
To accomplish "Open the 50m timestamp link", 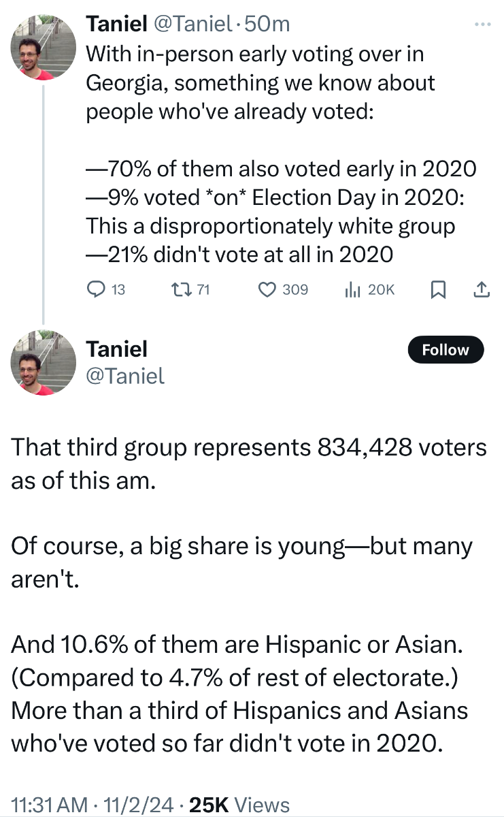I will point(267,24).
